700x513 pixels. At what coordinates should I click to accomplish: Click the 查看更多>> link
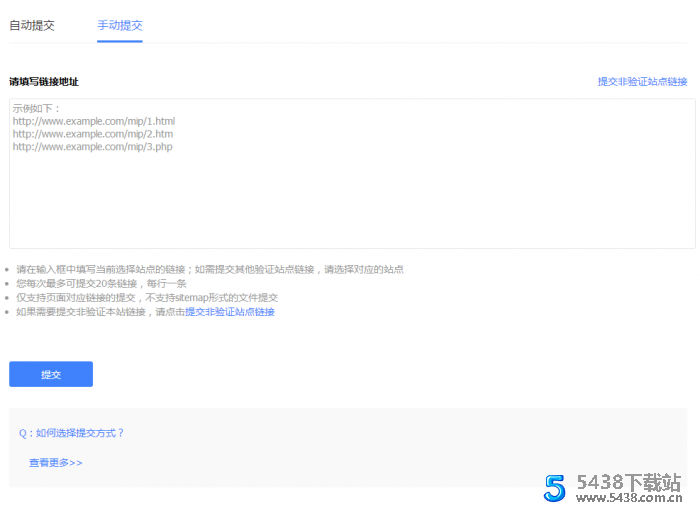tap(56, 463)
